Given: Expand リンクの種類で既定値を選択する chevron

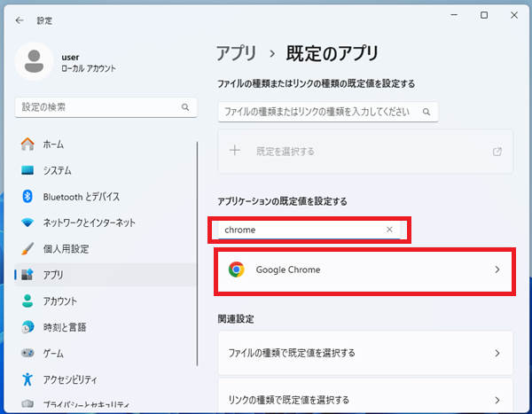Looking at the screenshot, I should click(x=497, y=400).
